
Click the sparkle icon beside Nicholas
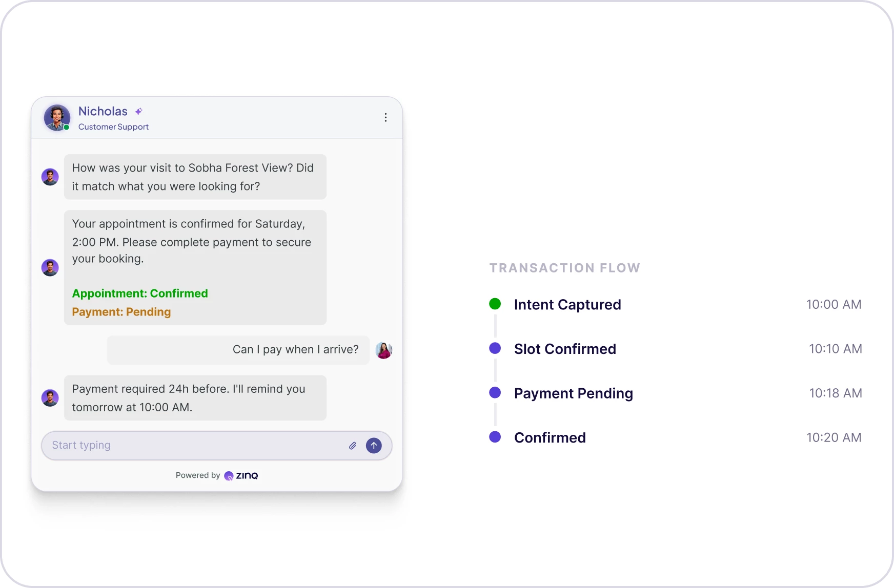138,111
